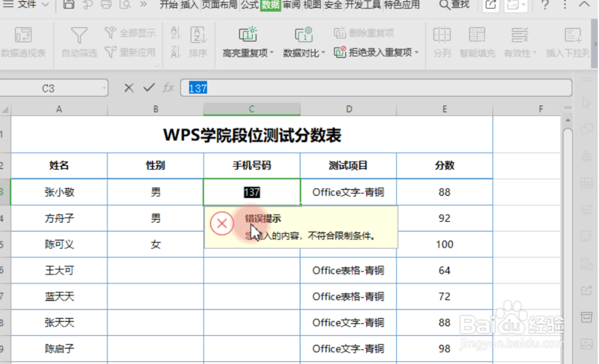The height and width of the screenshot is (364, 599).
Task: Confirm the entry with the checkmark icon
Action: (149, 88)
